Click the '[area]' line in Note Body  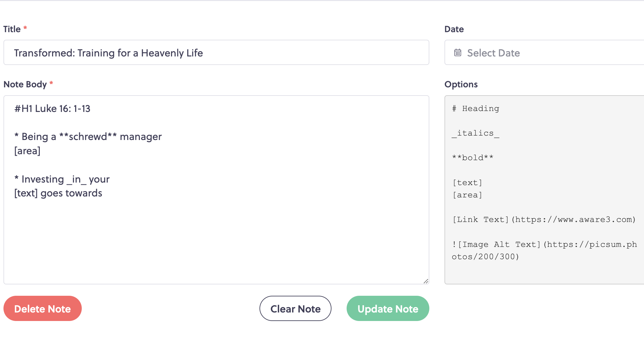pyautogui.click(x=27, y=151)
